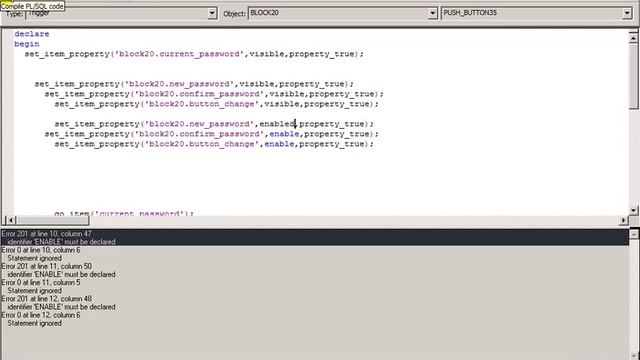Screen dimensions: 640x360
Task: Click 'block20.new_password' in the visible line
Action: pyautogui.click(x=180, y=84)
